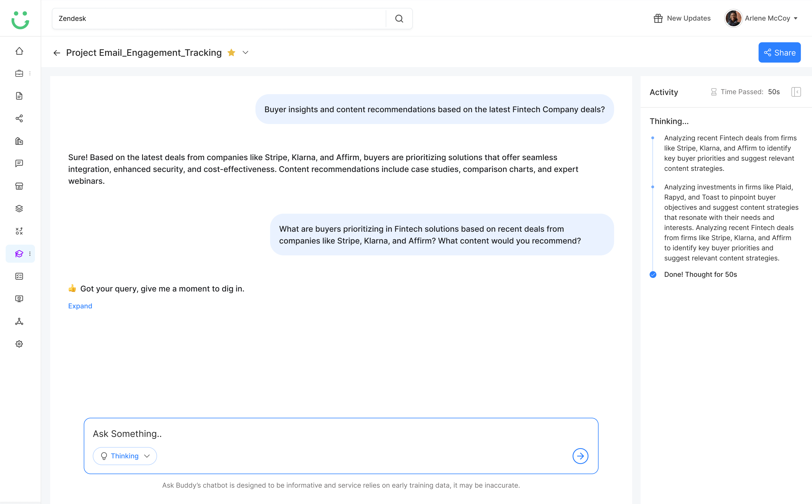The image size is (812, 504).
Task: Send the message with arrow button
Action: (580, 456)
